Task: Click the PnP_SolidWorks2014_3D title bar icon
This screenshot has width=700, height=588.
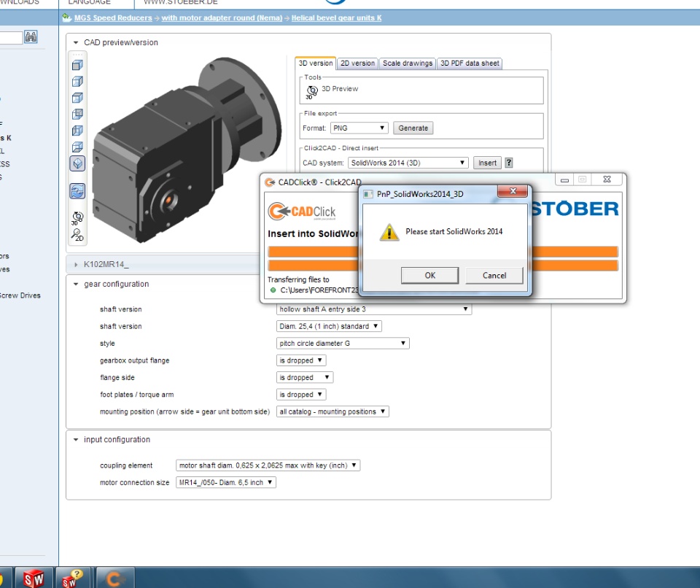Action: [x=367, y=194]
